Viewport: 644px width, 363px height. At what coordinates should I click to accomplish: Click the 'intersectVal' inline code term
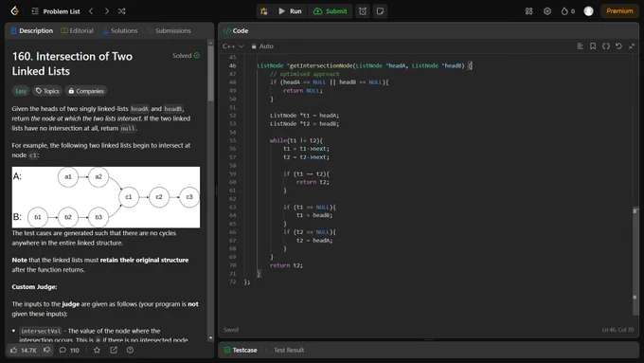click(x=40, y=331)
